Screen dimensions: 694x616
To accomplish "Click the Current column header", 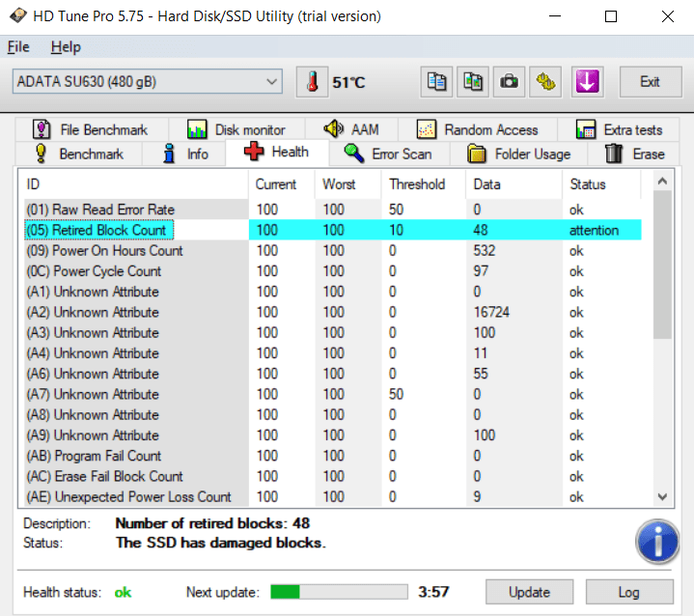I will click(282, 184).
